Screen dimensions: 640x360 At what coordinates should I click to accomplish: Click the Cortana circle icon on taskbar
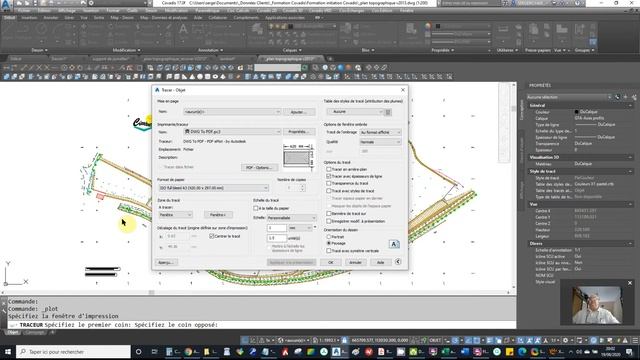click(138, 351)
